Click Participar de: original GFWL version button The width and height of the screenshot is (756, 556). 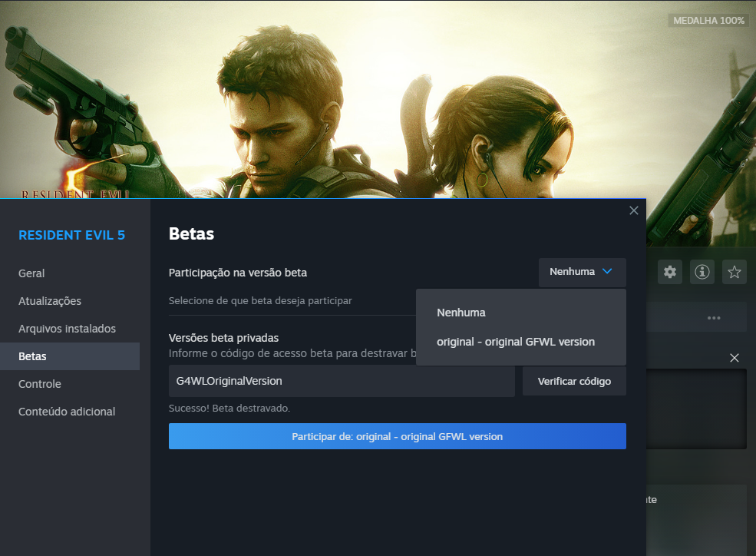coord(398,436)
